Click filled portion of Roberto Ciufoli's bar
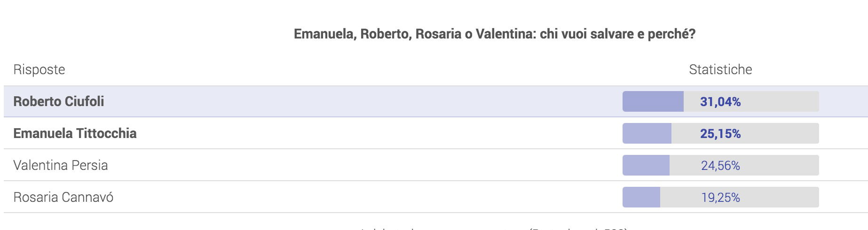868x230 pixels. [653, 101]
